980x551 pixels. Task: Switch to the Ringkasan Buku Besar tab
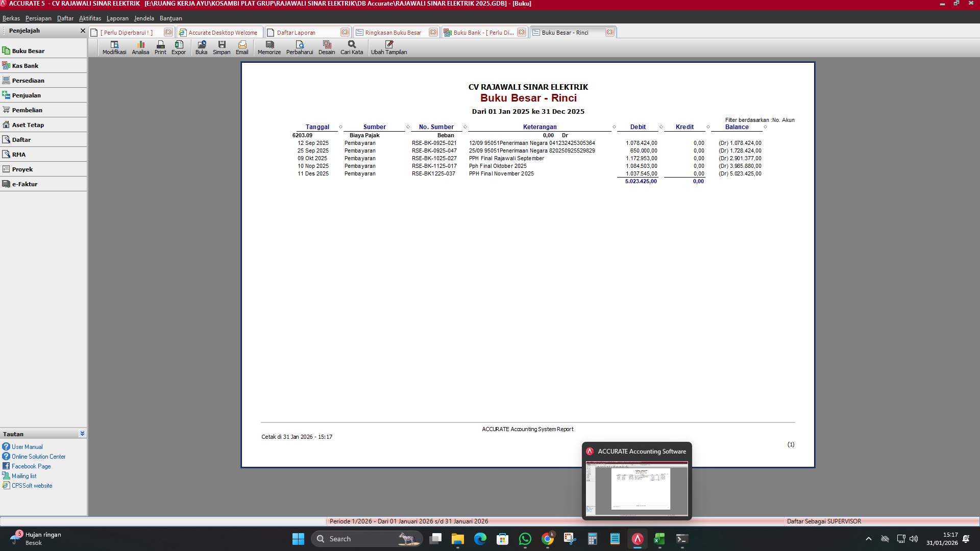tap(393, 32)
